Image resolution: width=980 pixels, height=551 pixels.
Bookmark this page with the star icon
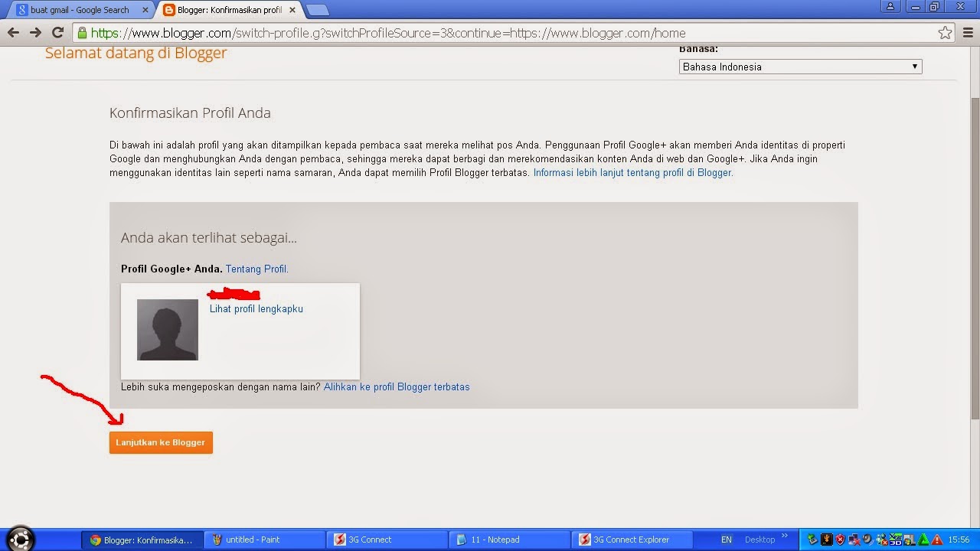tap(946, 33)
